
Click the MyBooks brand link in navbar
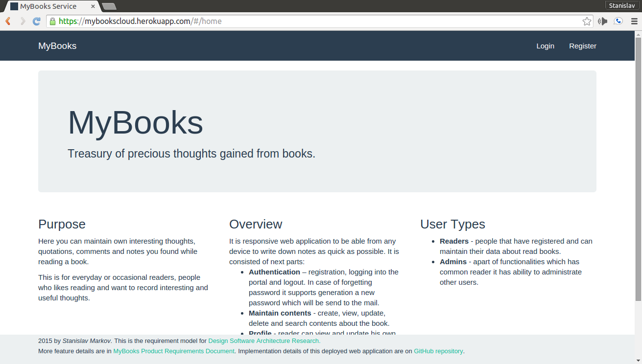[57, 46]
